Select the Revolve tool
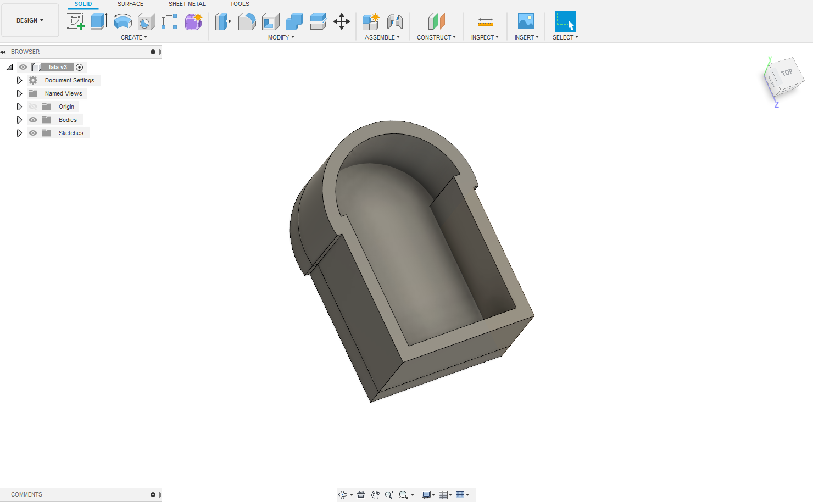 [123, 21]
